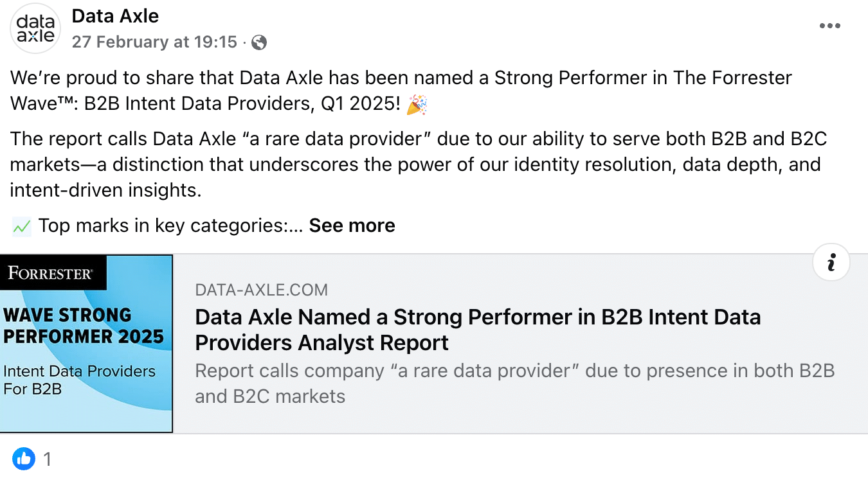Click the 1 beside the reaction icon
The image size is (868, 478).
pos(47,459)
